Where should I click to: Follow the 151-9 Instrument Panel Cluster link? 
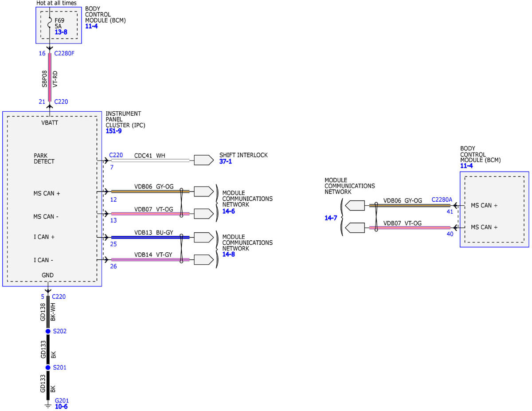113,131
